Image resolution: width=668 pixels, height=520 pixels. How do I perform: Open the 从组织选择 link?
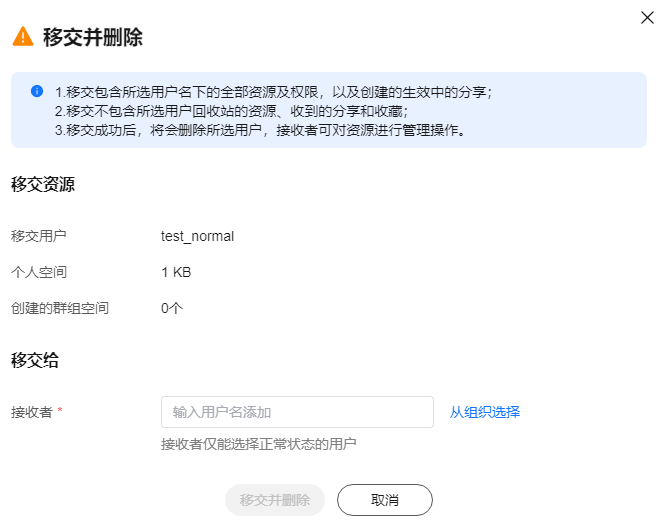pyautogui.click(x=485, y=412)
